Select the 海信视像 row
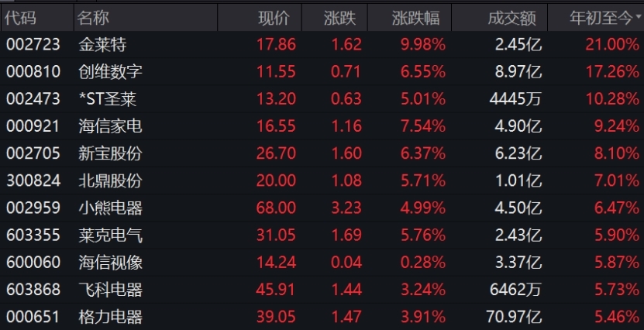Screen dimensions: 644x330 [x=322, y=262]
